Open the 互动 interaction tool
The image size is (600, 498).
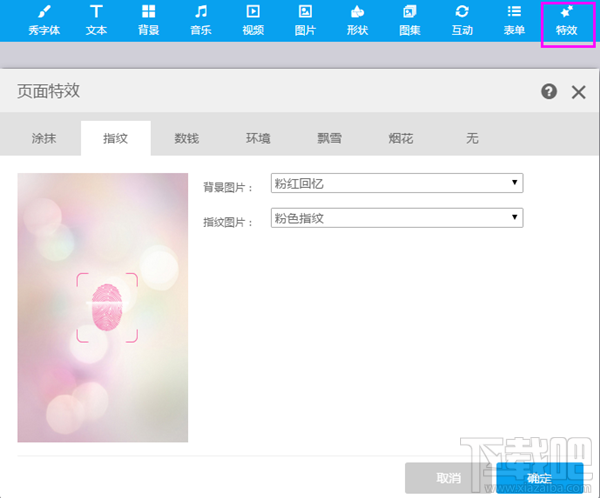click(462, 21)
